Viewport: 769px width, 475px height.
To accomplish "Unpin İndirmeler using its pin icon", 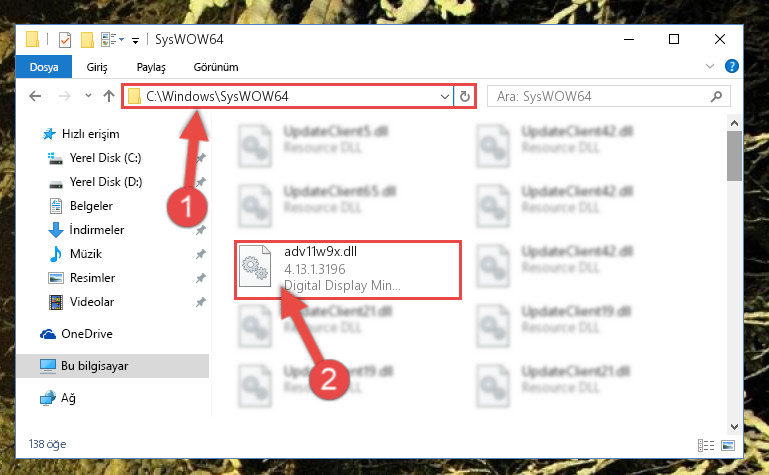I will pos(201,230).
